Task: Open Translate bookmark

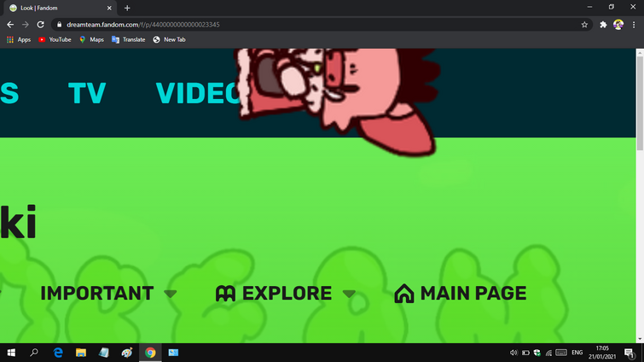Action: pos(129,39)
